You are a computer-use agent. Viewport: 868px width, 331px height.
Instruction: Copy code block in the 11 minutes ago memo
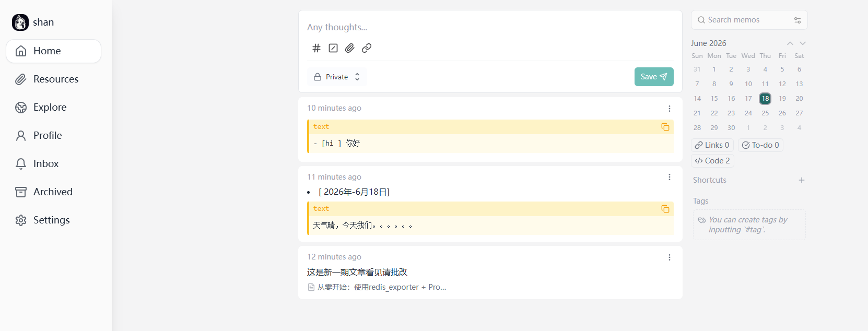(665, 209)
